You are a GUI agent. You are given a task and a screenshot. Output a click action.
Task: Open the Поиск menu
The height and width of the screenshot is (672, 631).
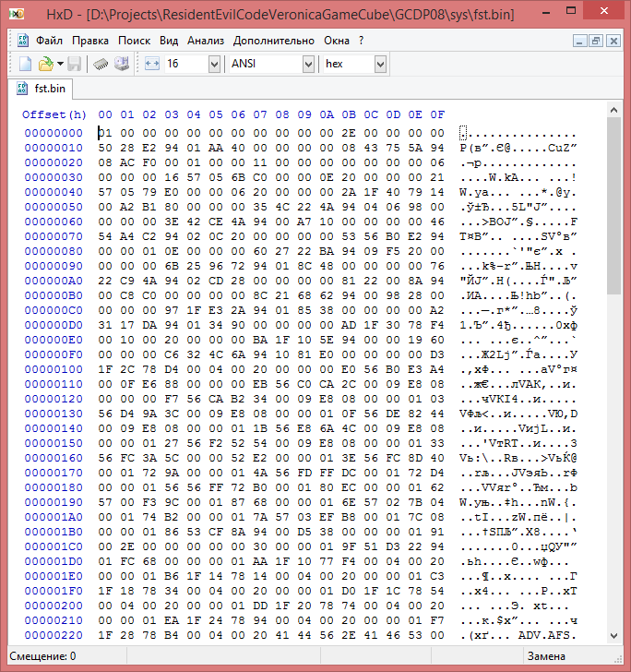coord(135,41)
